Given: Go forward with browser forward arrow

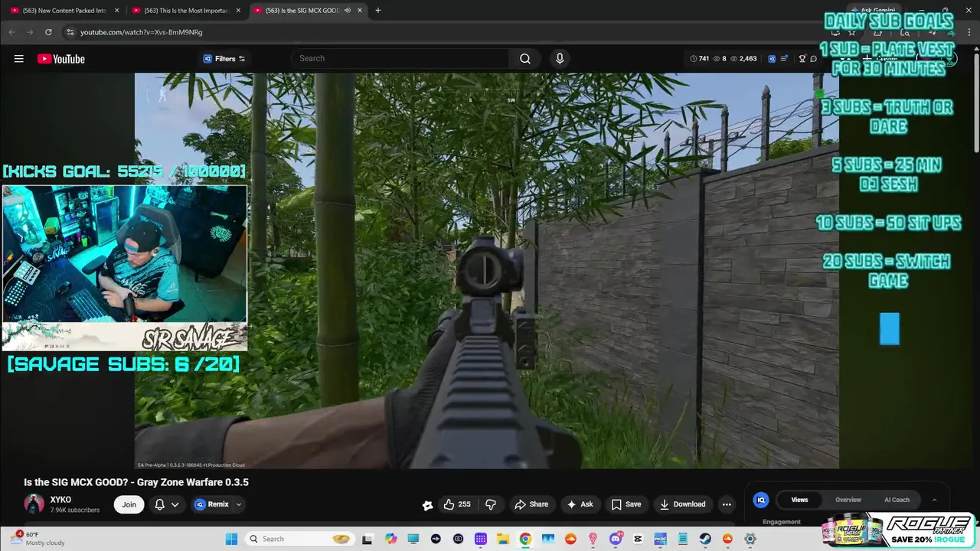Looking at the screenshot, I should (30, 32).
